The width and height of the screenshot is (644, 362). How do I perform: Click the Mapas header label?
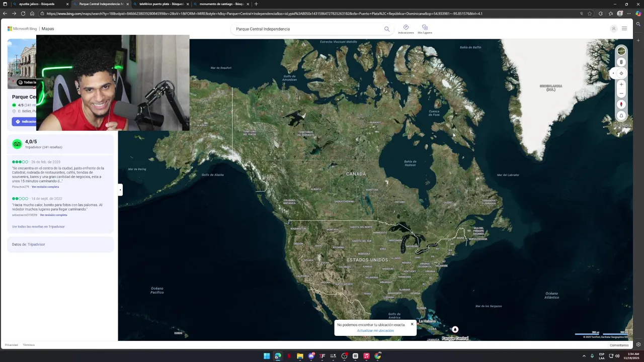(x=48, y=29)
